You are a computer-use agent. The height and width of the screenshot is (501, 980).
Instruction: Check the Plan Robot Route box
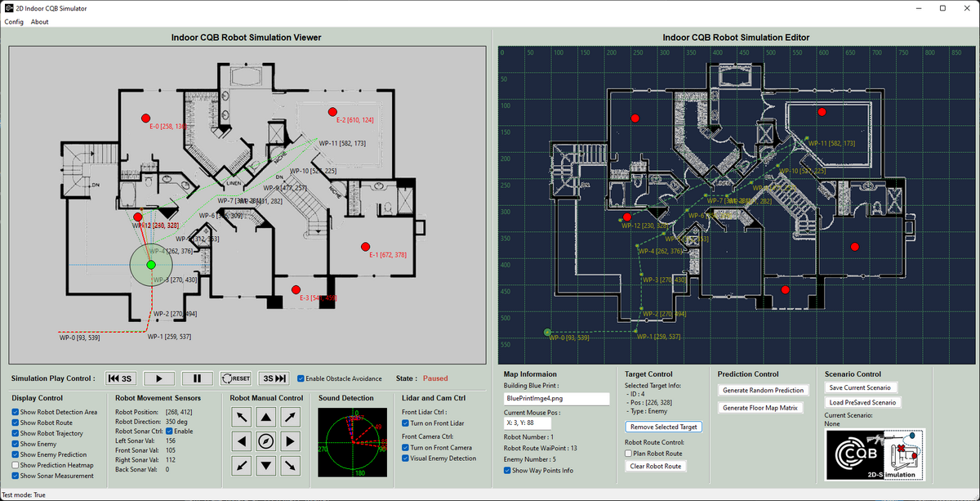pyautogui.click(x=629, y=453)
